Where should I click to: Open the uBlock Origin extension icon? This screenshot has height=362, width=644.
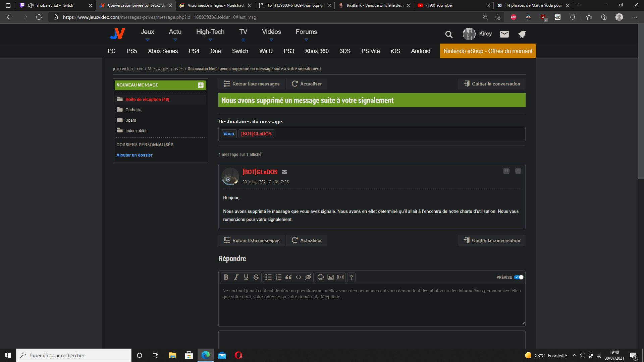tap(543, 17)
